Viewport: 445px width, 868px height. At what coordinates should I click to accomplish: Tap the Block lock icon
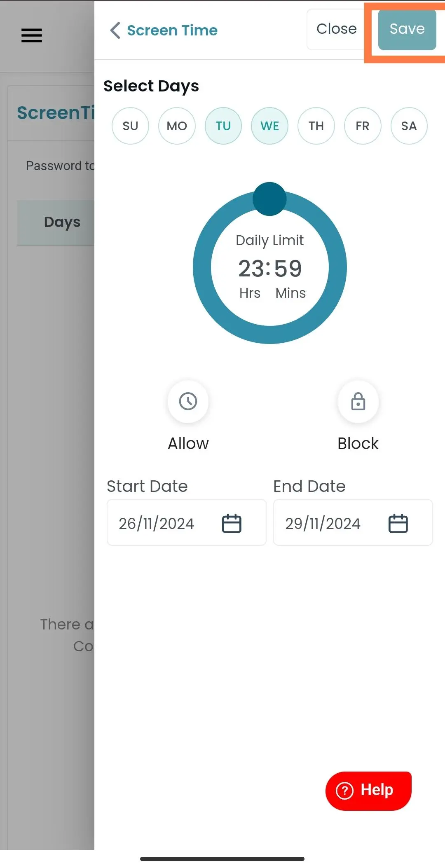coord(358,401)
